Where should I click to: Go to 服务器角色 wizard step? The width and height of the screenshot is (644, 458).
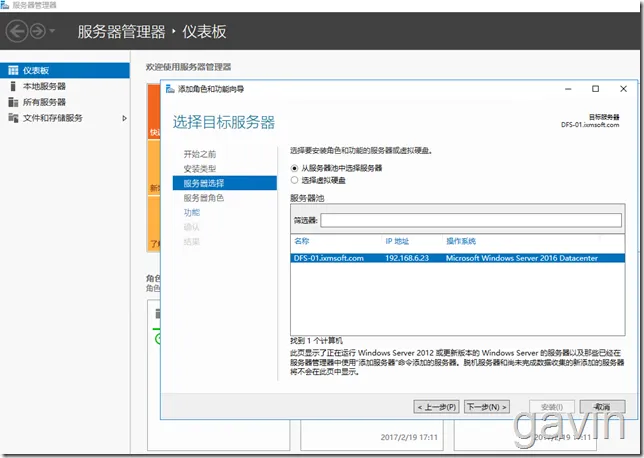[x=204, y=198]
